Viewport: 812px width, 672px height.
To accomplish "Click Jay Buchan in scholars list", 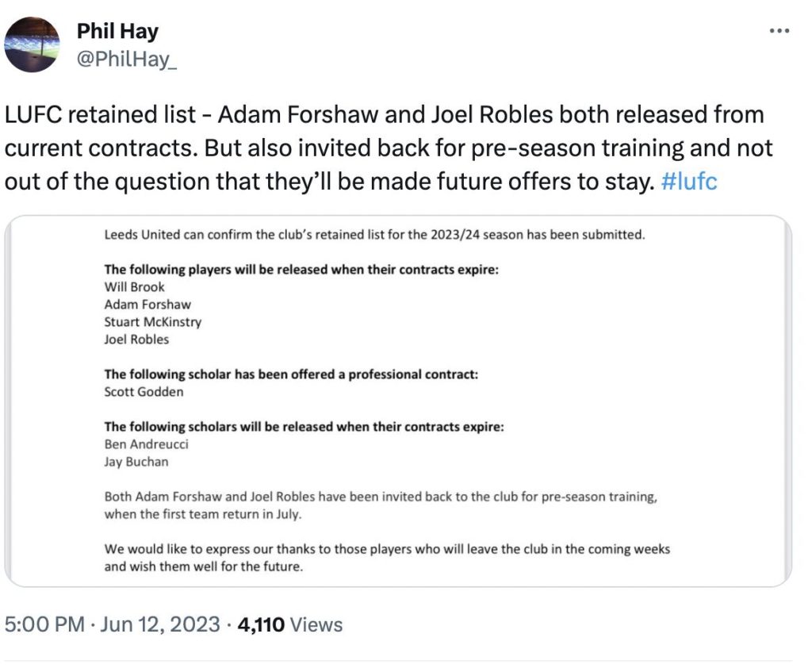I will click(x=136, y=462).
